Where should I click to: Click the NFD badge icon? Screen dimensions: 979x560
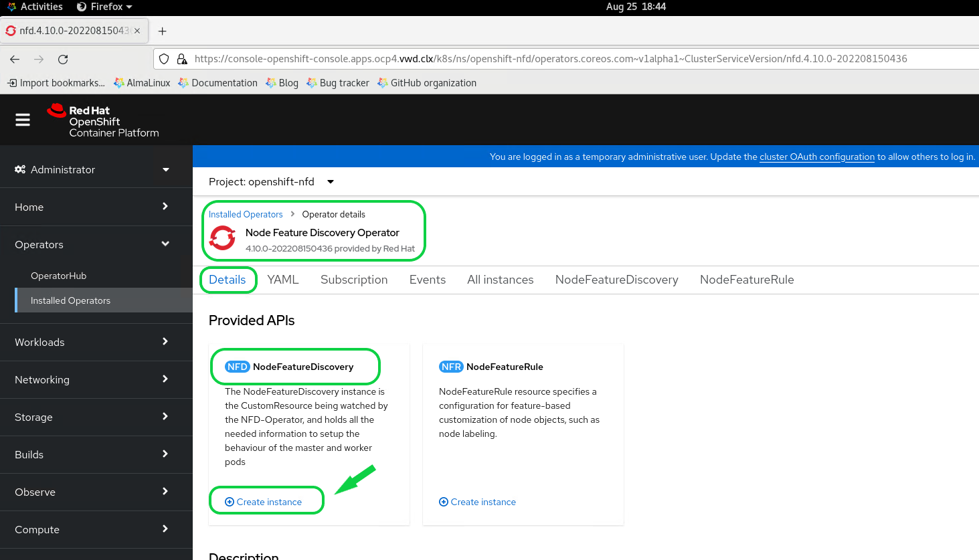coord(237,367)
